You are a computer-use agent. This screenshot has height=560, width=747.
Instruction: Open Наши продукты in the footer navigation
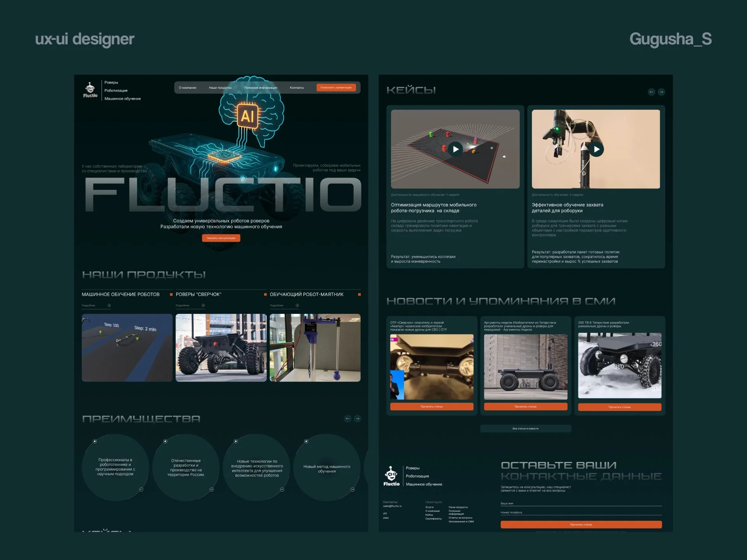click(458, 507)
